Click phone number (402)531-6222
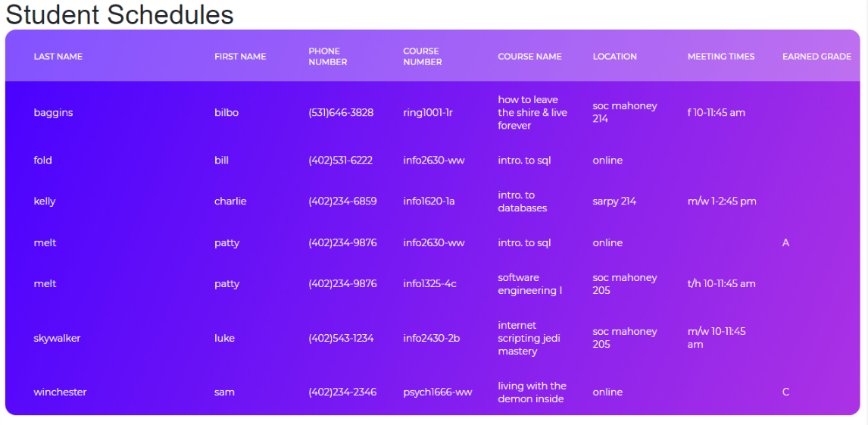This screenshot has width=868, height=425. point(340,161)
